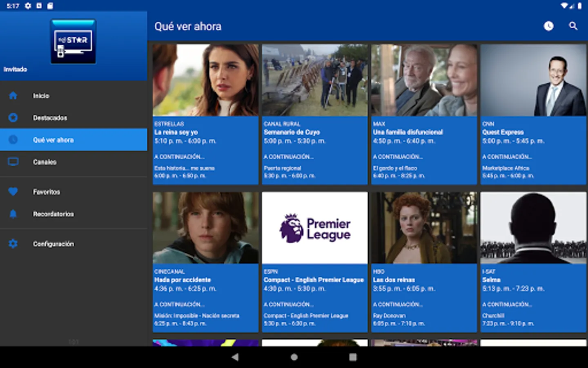Tap the Invitado user label
Viewport: 588px width, 368px height.
pyautogui.click(x=15, y=69)
